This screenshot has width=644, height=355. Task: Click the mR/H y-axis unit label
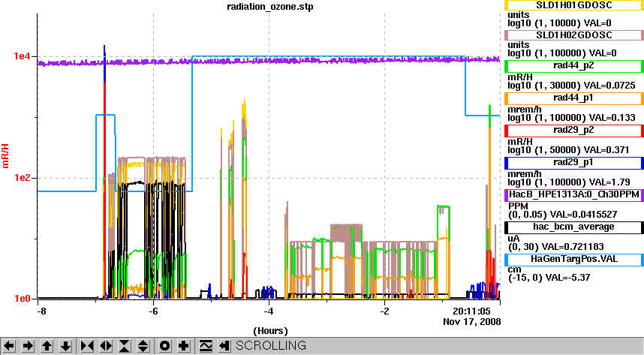pyautogui.click(x=5, y=156)
